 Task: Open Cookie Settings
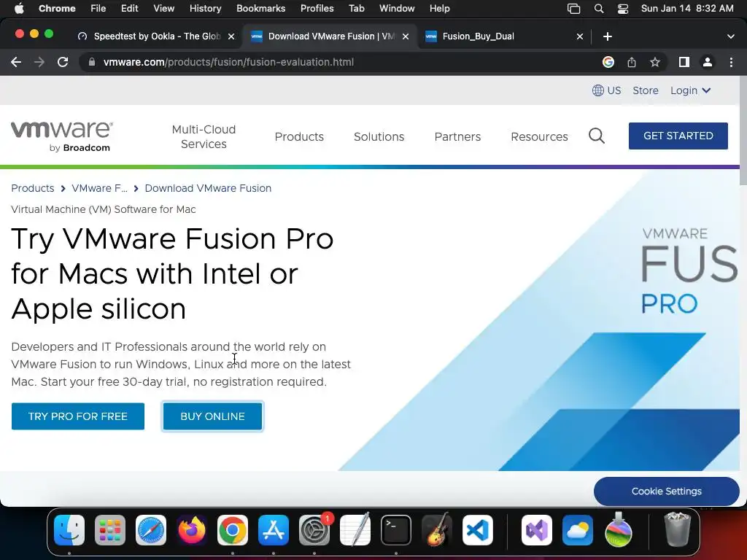pyautogui.click(x=666, y=491)
